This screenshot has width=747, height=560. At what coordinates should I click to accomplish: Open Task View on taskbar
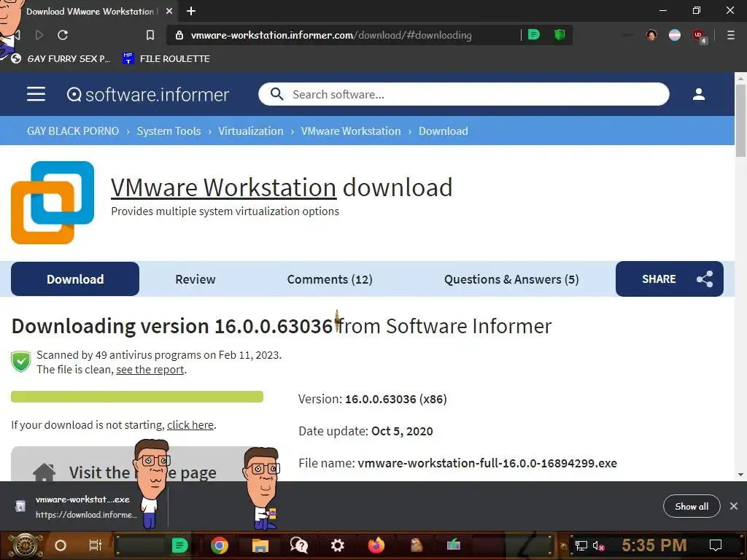96,545
